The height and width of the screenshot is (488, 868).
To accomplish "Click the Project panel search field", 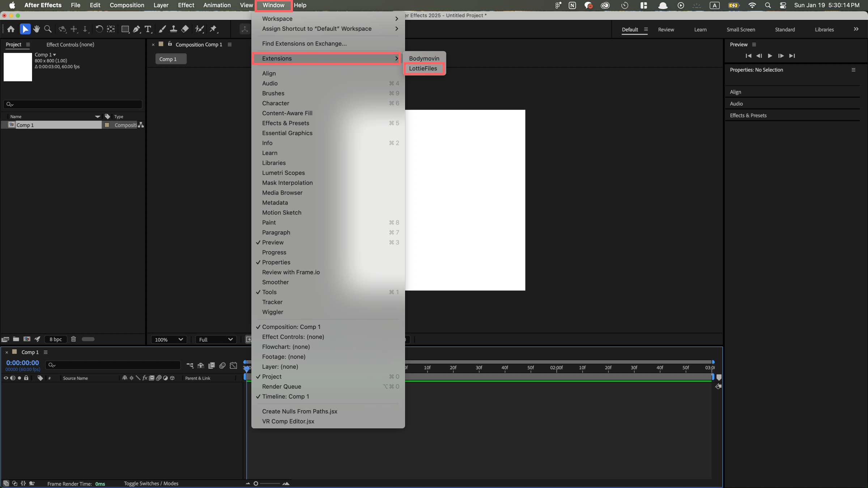I will point(73,104).
